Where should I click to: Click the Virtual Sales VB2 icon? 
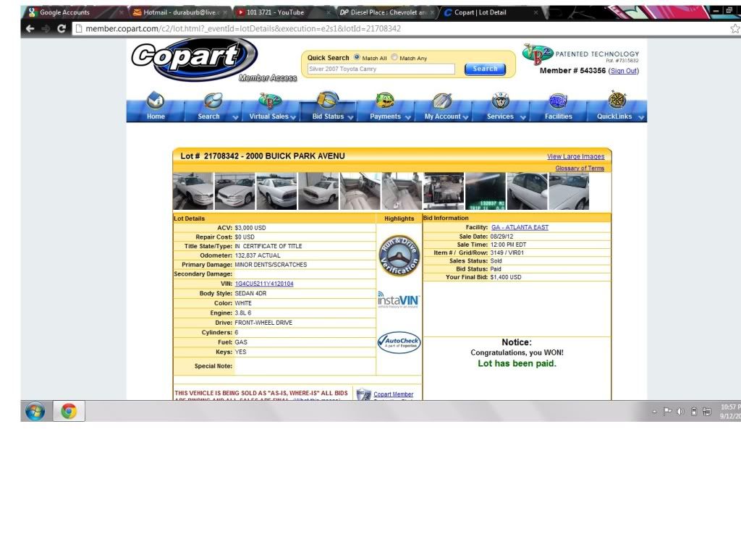click(270, 100)
